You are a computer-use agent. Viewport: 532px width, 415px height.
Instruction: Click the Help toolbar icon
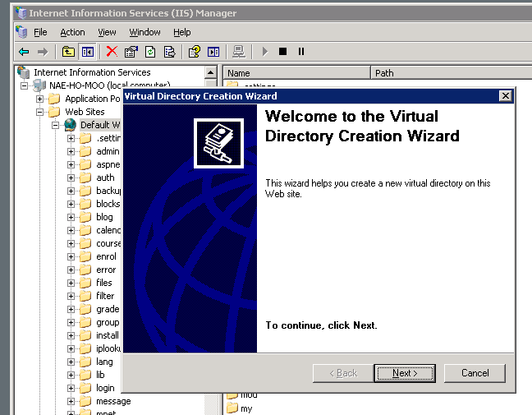coord(195,52)
